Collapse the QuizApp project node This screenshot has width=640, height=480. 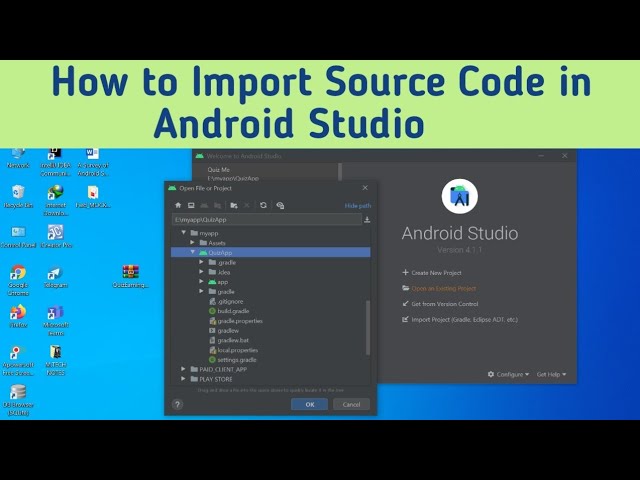pos(193,252)
